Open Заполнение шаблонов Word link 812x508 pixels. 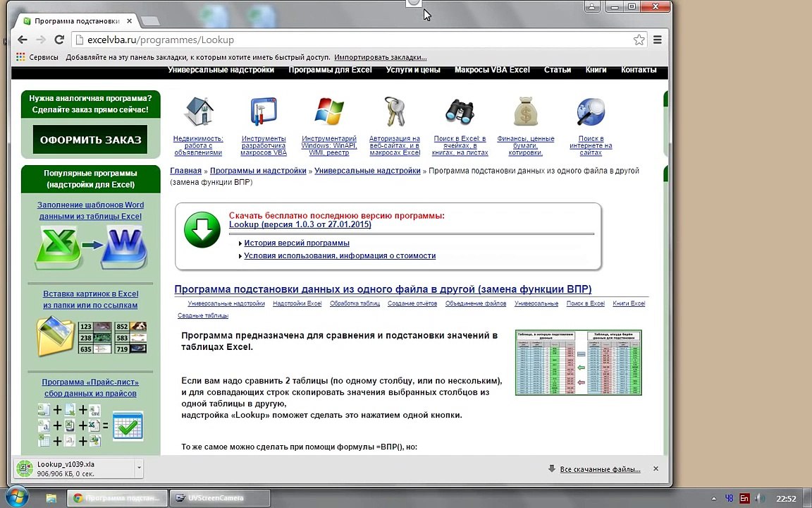coord(91,210)
